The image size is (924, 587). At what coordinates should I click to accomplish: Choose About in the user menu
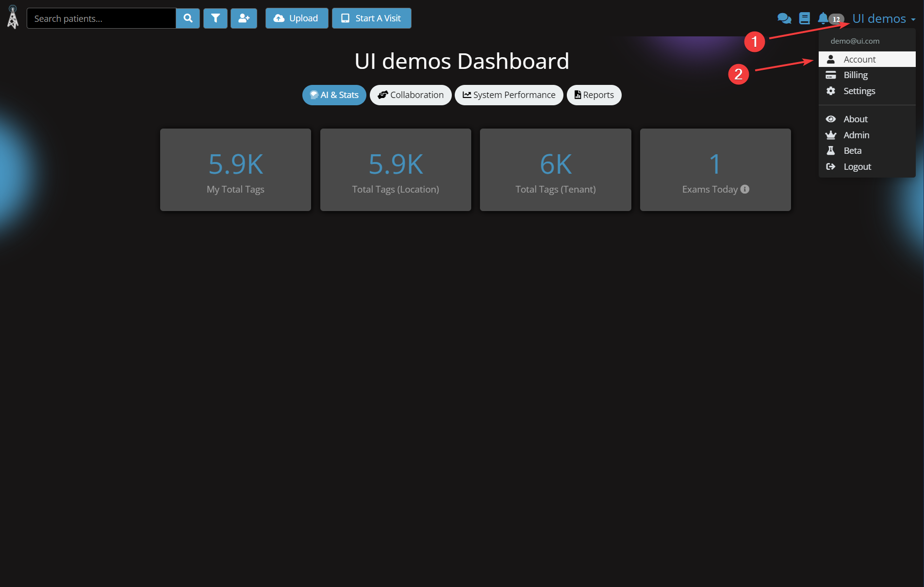pos(867,119)
